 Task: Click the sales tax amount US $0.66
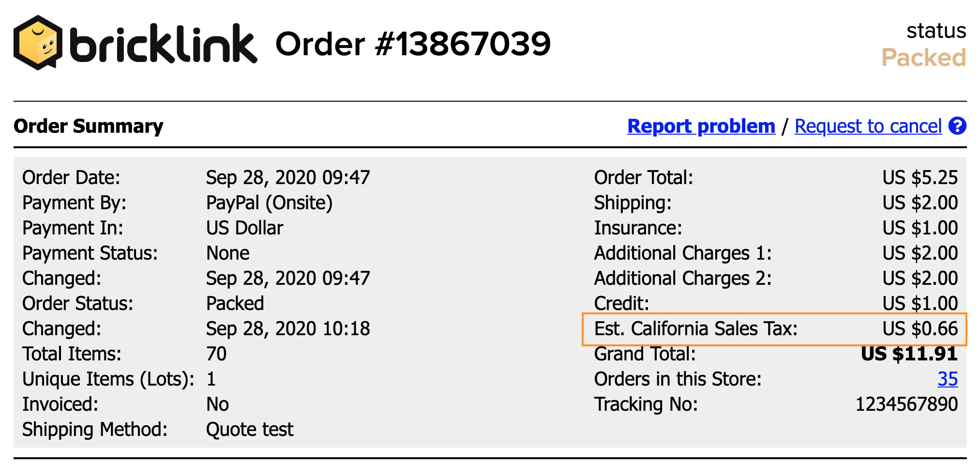click(x=920, y=329)
